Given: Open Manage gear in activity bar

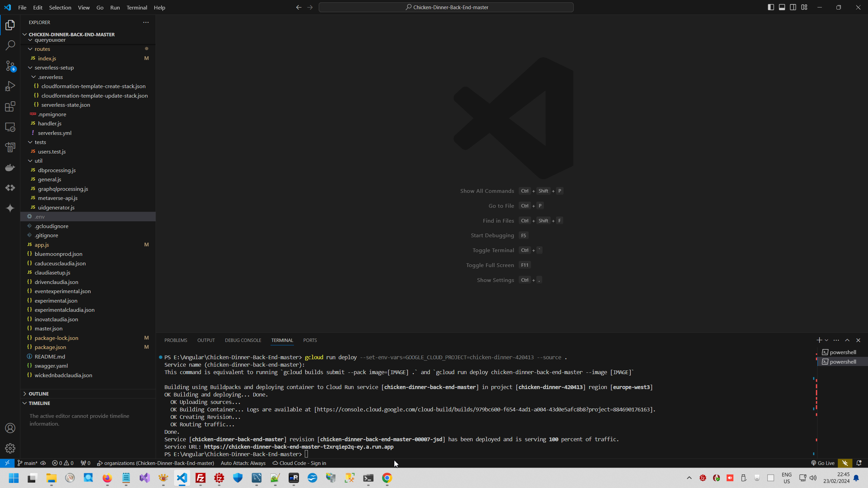Looking at the screenshot, I should pyautogui.click(x=10, y=448).
